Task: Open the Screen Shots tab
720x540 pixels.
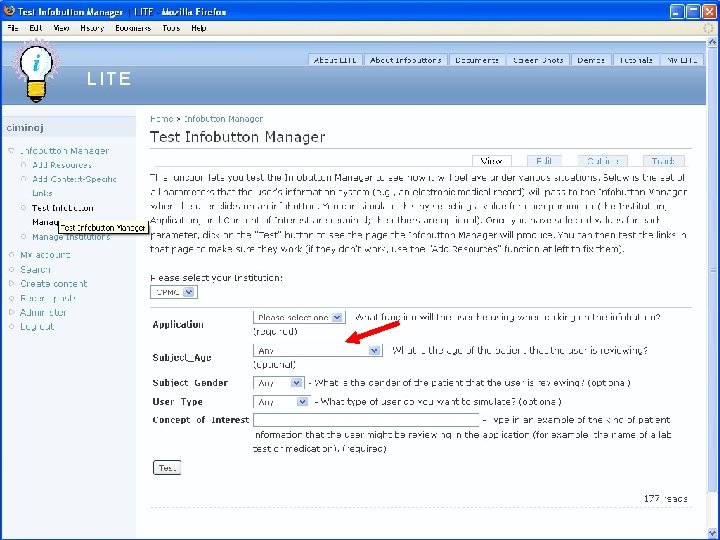Action: [538, 60]
